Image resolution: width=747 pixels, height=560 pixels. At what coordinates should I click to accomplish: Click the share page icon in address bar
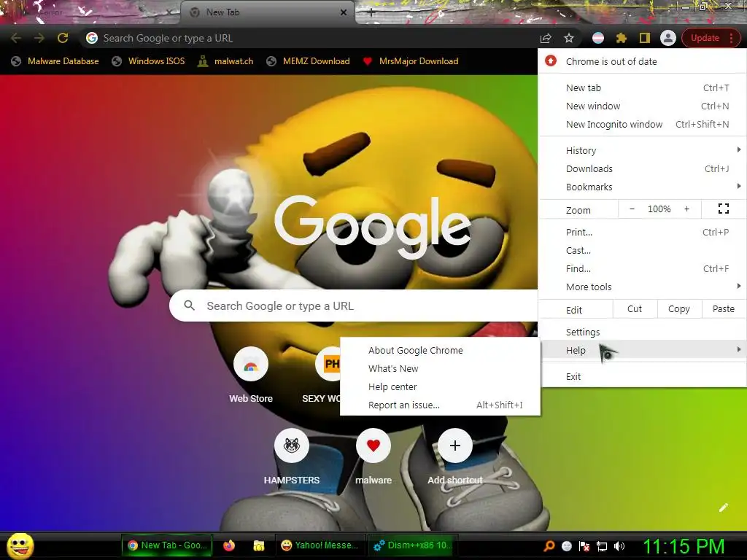tap(546, 38)
